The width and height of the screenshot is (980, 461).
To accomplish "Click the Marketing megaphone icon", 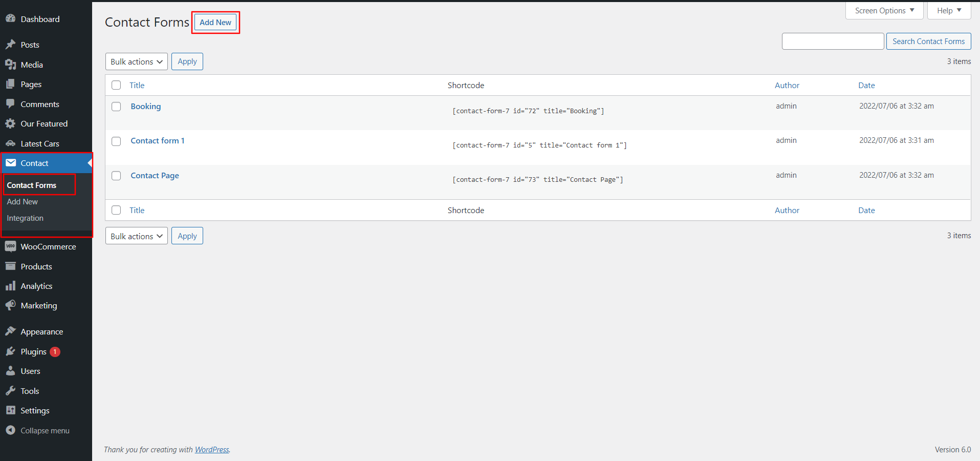I will click(x=10, y=305).
